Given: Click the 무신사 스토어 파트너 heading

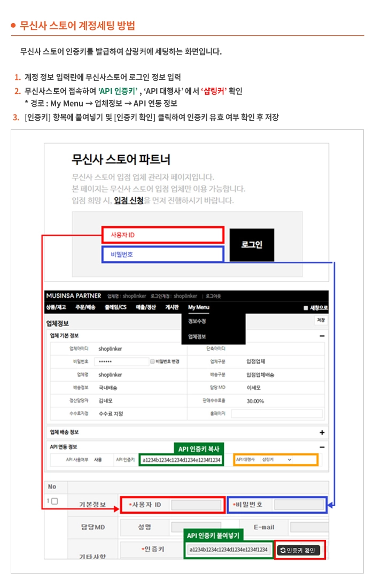Looking at the screenshot, I should (x=121, y=159).
